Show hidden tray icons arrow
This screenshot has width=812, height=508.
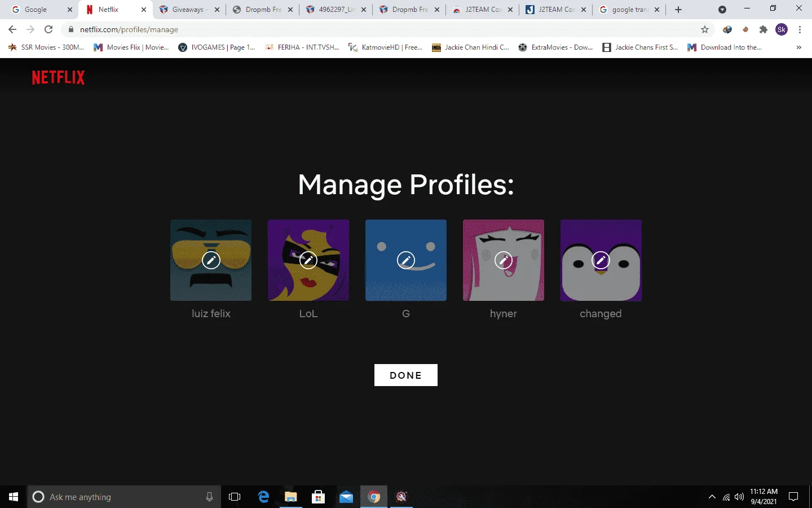712,497
